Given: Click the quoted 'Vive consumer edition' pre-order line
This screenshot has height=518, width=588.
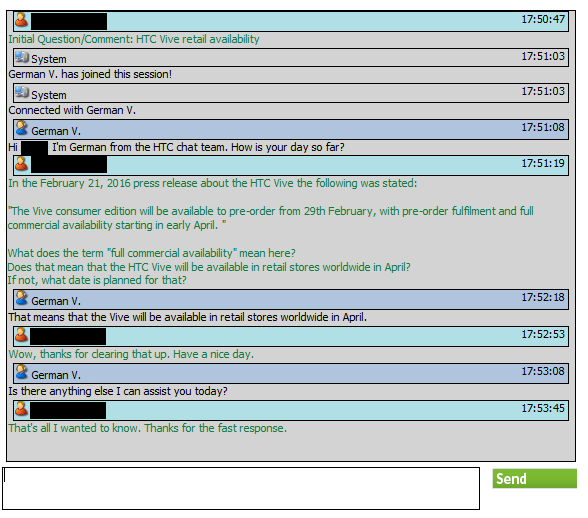Looking at the screenshot, I should (x=271, y=211).
